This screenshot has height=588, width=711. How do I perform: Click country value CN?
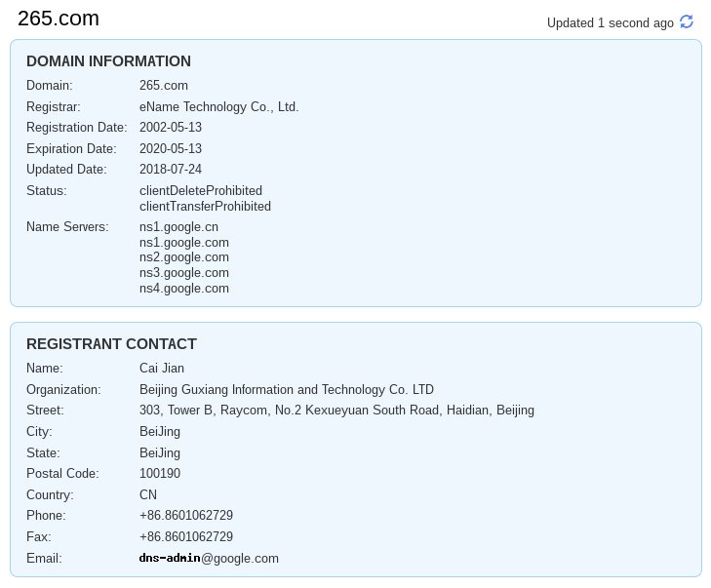point(148,494)
